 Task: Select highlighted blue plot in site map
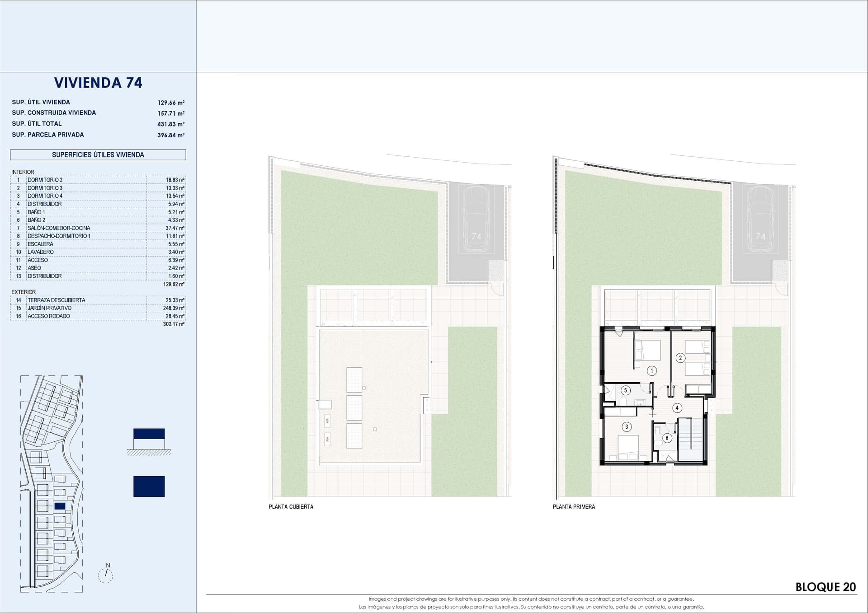coord(60,506)
